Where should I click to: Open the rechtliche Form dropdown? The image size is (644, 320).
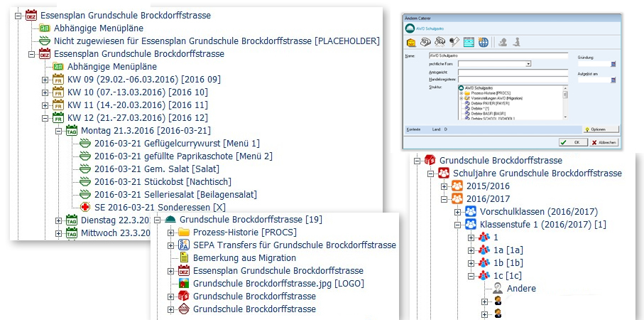coord(529,63)
